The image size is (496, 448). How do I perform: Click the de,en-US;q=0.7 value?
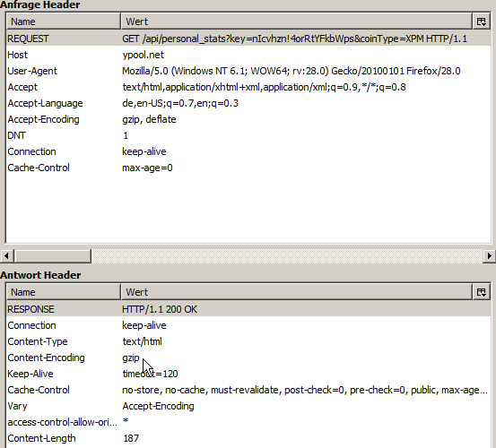[x=180, y=103]
